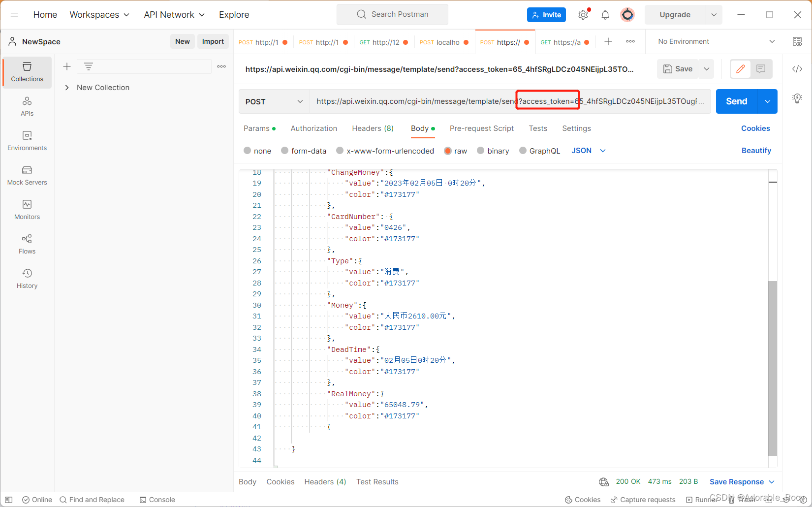Create new collection with plus icon
The width and height of the screenshot is (812, 507).
coord(67,66)
